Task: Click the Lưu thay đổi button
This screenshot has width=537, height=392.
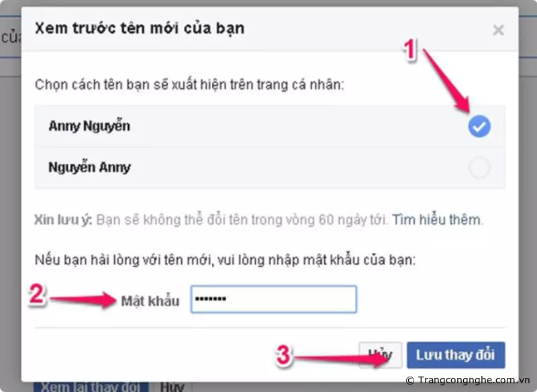Action: tap(456, 355)
